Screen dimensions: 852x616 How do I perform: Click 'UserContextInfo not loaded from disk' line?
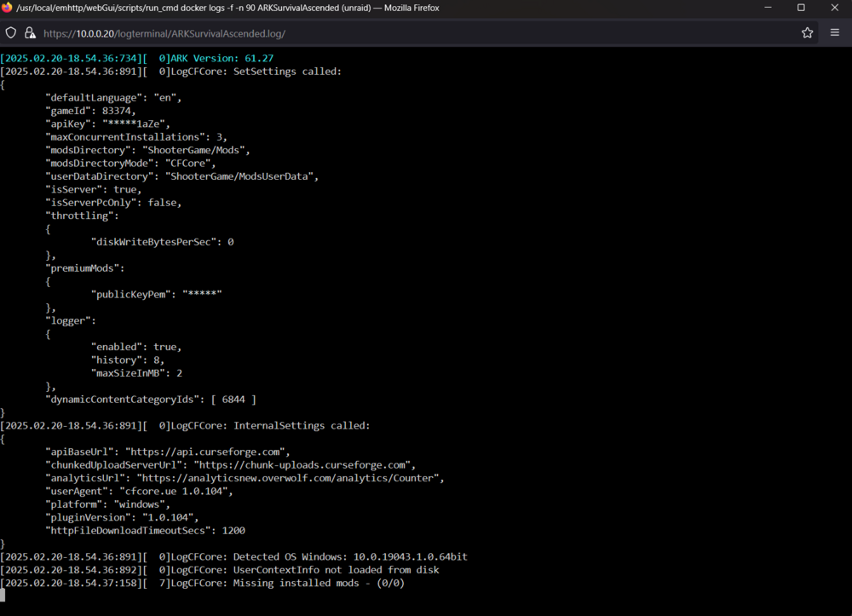[x=220, y=570]
